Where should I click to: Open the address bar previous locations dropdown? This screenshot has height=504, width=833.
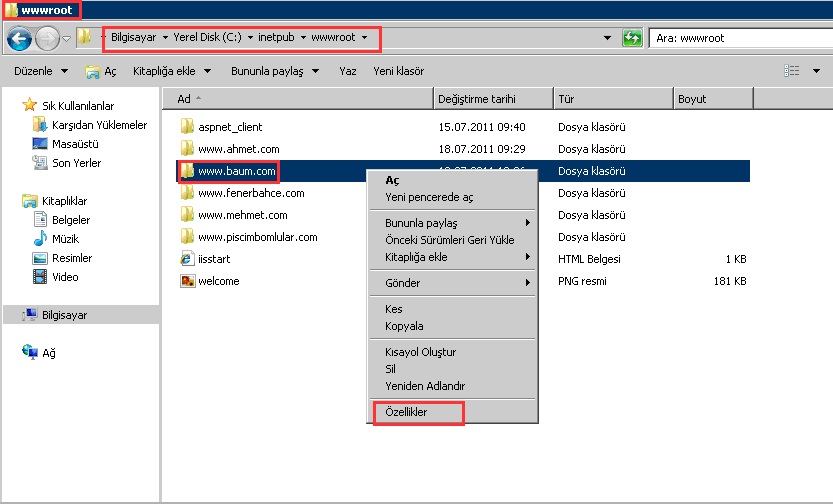(x=607, y=38)
